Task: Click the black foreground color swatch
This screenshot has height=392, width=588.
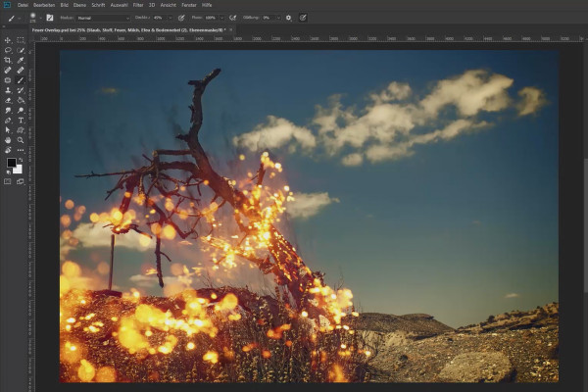Action: (11, 163)
